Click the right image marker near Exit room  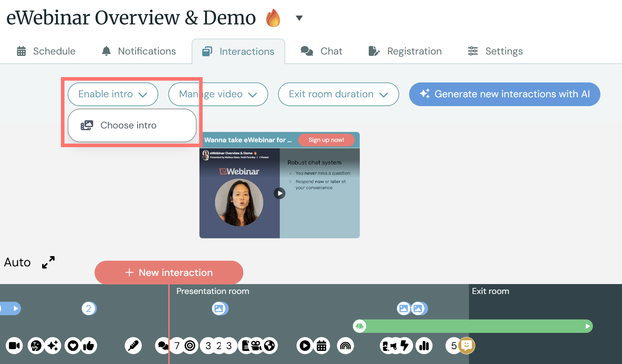419,308
